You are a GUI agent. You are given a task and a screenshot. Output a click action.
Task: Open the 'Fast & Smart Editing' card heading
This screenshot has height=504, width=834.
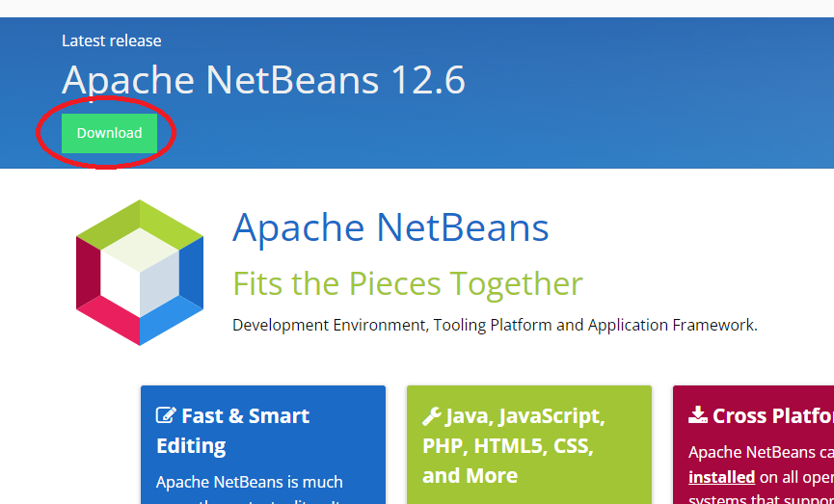(233, 431)
